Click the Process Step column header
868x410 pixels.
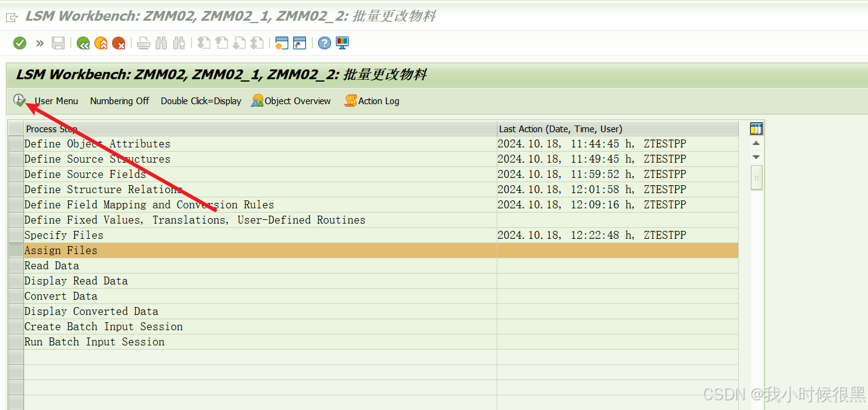point(260,129)
